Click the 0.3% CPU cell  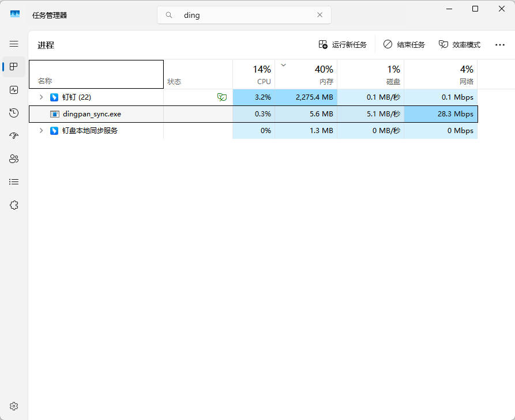pyautogui.click(x=254, y=114)
